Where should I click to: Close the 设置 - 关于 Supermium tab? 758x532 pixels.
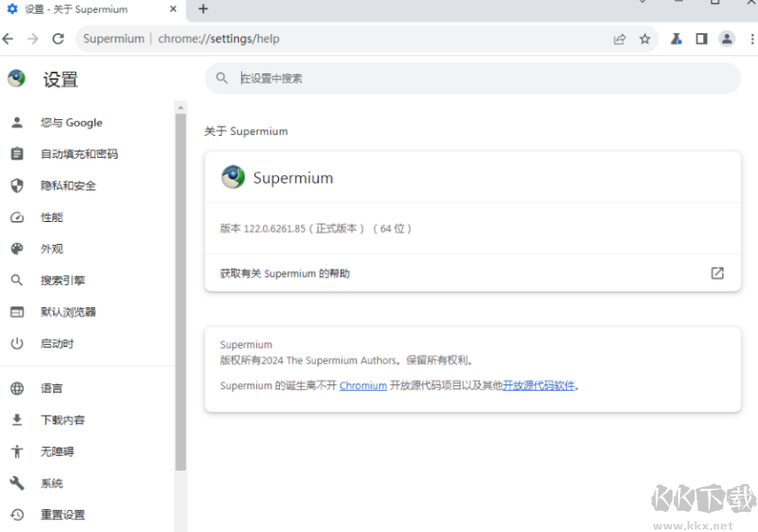[173, 8]
